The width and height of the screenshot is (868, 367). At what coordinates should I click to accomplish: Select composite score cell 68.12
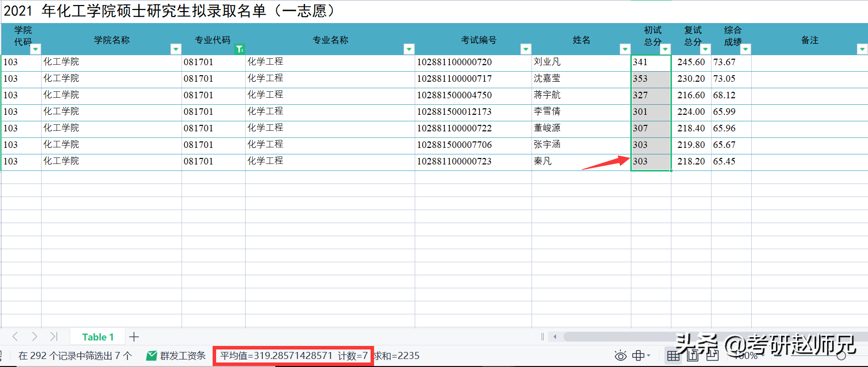(731, 95)
